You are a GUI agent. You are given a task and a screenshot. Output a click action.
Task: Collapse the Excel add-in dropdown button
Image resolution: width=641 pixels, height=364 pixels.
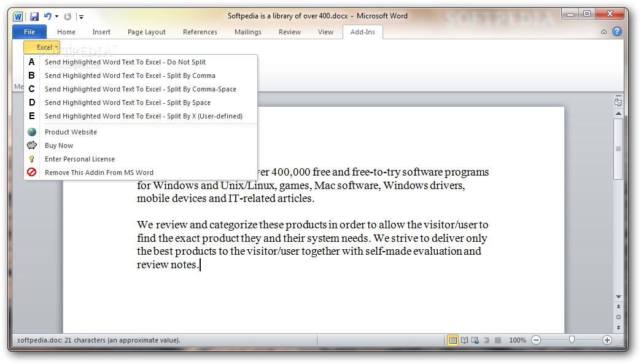[42, 47]
